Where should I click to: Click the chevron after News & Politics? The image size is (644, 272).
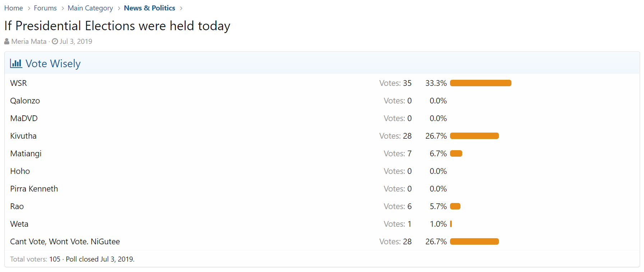181,8
